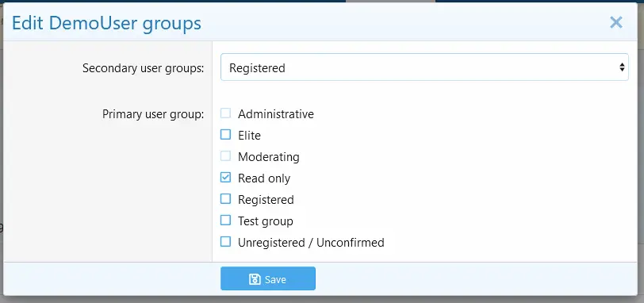
Task: Check Unregistered / Unconfirmed checkbox
Action: (x=225, y=241)
